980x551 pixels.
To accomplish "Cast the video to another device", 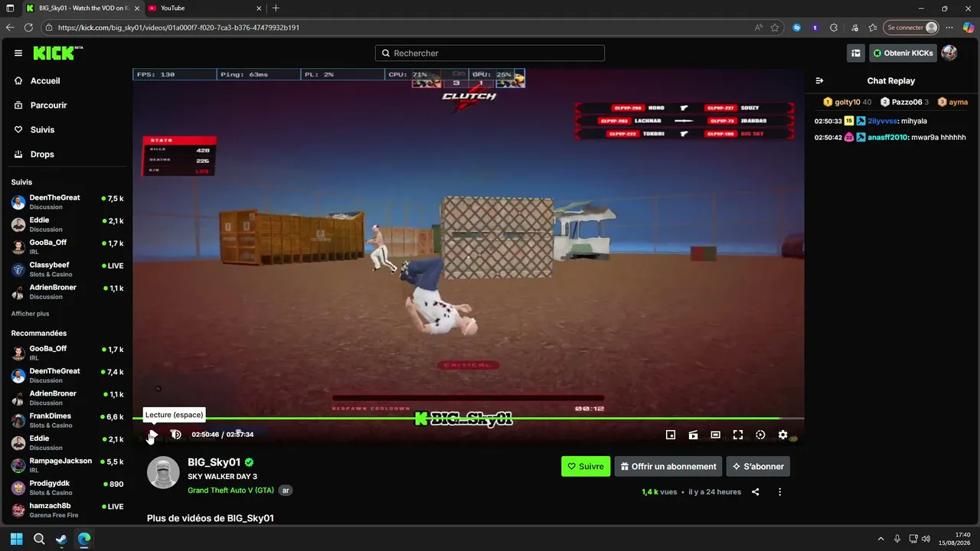I will point(693,435).
